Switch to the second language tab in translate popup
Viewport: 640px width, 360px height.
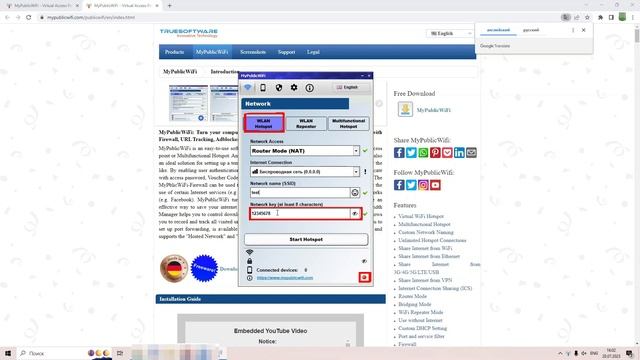(x=531, y=30)
